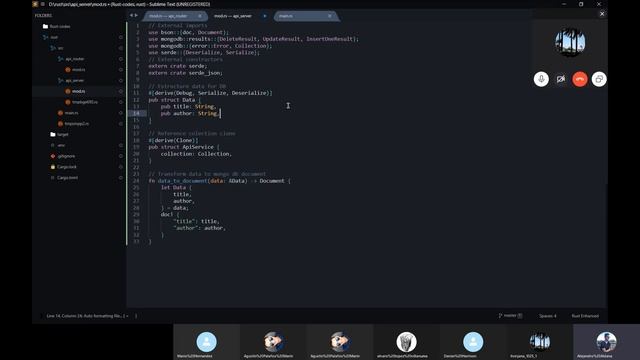Toggle the camera on or off
This screenshot has height=360, width=640.
click(x=560, y=79)
